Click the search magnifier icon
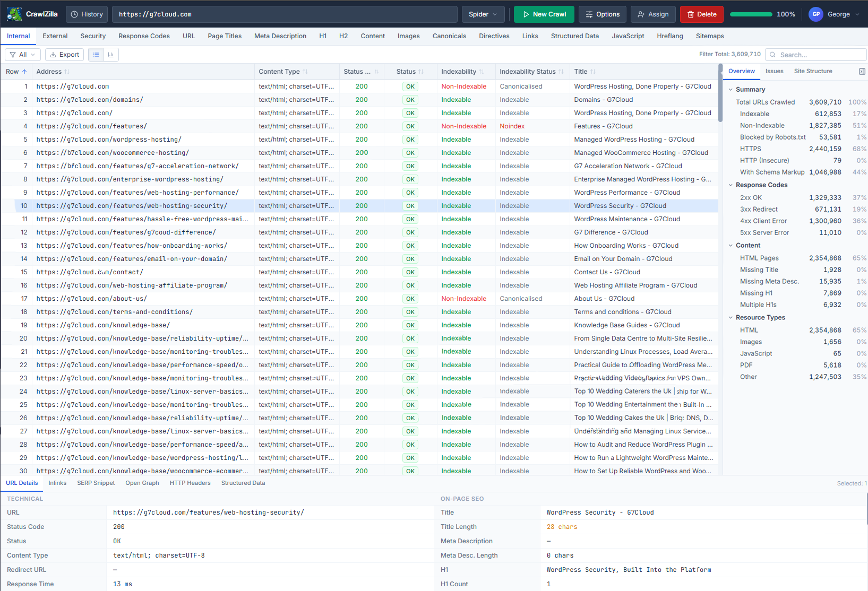 (771, 54)
